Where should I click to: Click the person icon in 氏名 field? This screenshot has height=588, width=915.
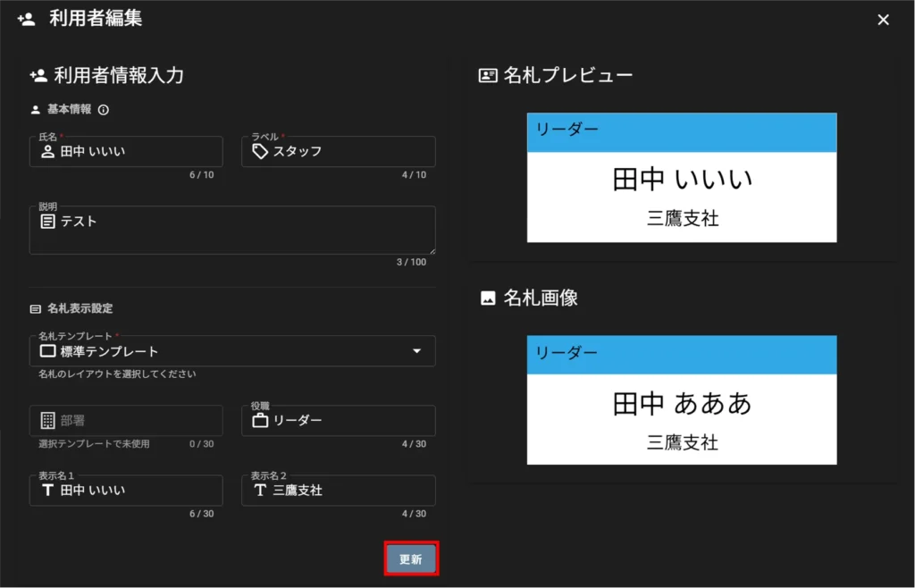48,152
